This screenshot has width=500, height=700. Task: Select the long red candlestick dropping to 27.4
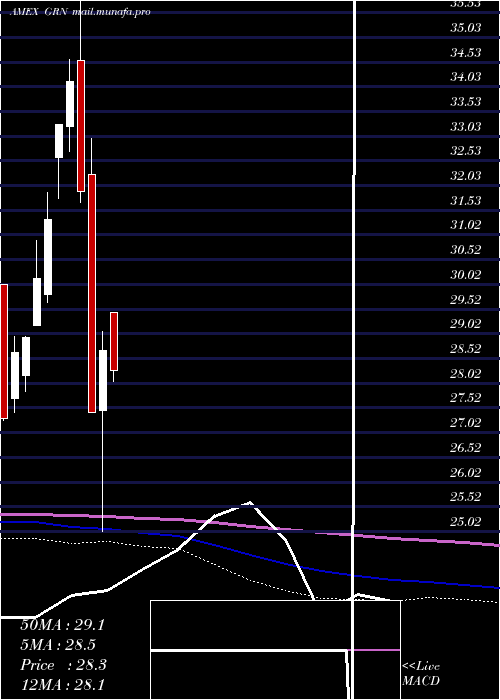point(92,293)
